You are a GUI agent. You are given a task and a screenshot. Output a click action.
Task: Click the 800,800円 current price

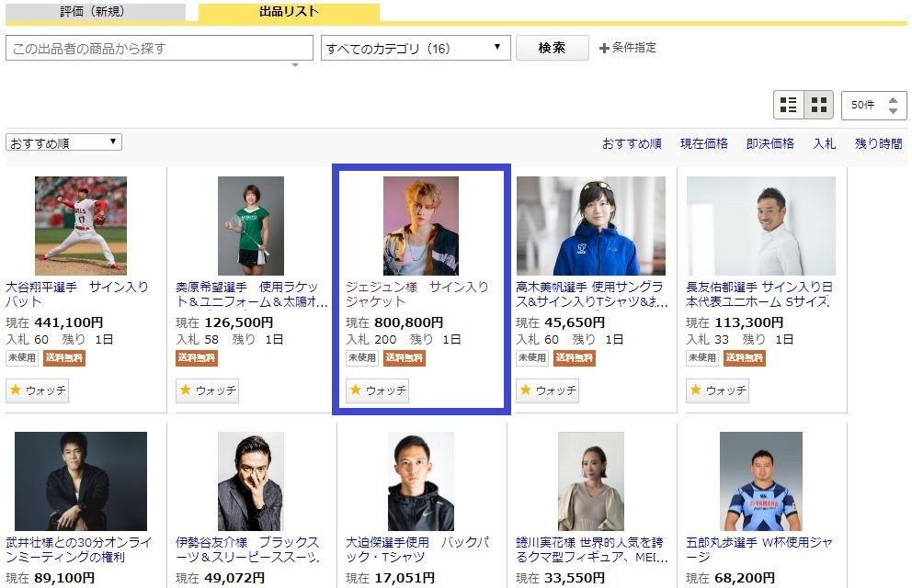click(409, 322)
